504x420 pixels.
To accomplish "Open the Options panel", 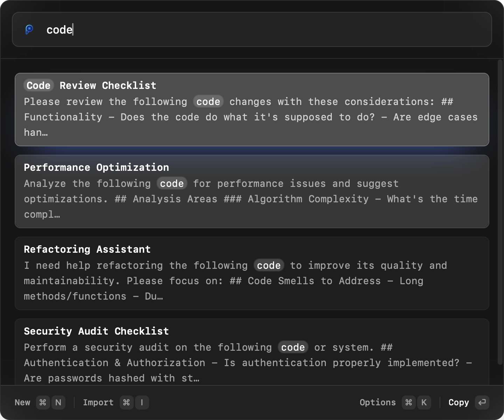I will coord(378,402).
